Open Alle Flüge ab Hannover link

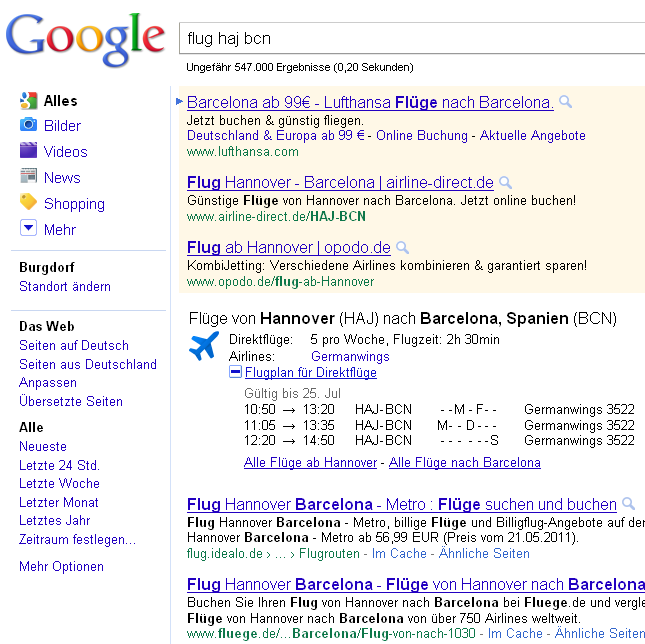pyautogui.click(x=310, y=463)
